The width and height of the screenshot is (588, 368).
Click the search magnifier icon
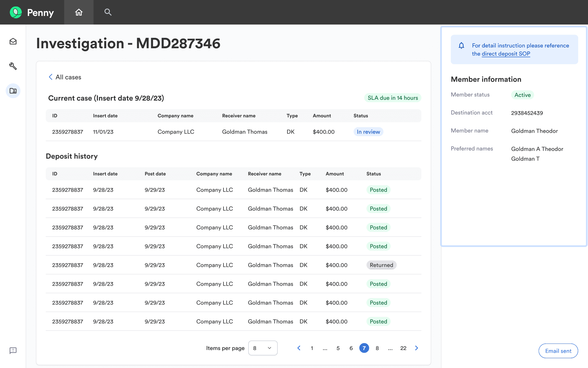(x=108, y=12)
